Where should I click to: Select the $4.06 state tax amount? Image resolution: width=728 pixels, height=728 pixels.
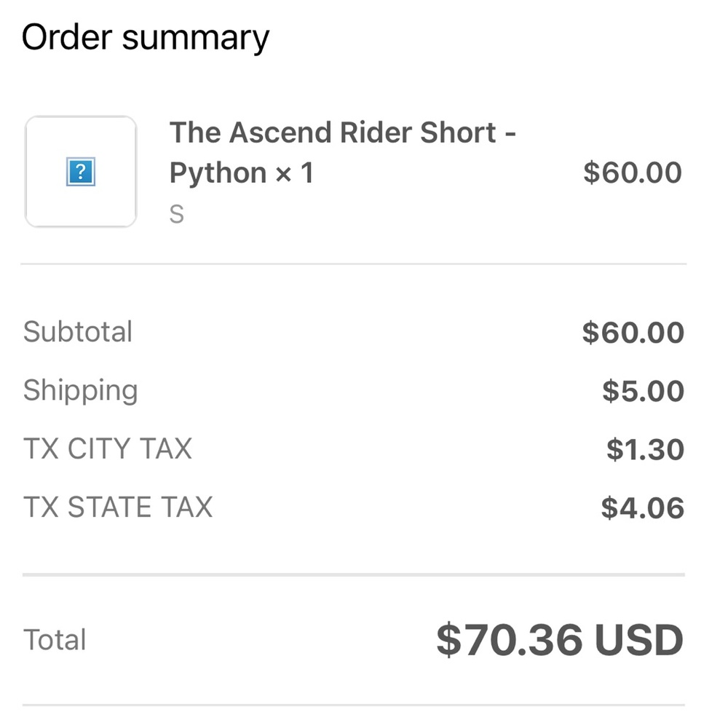[x=642, y=507]
